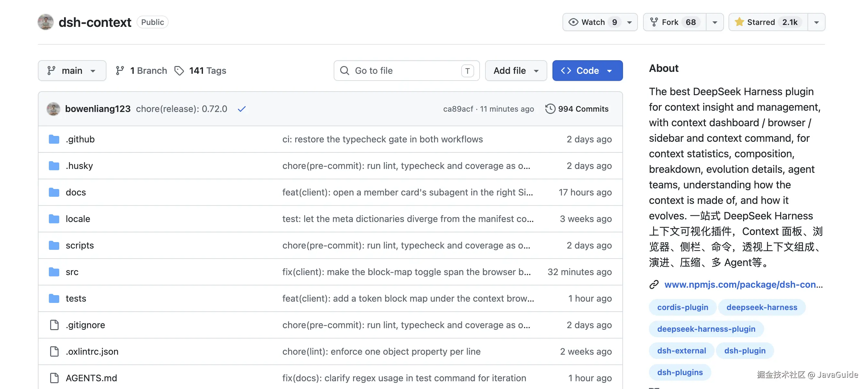This screenshot has width=868, height=389.
Task: Open the www.npmjs.com package link
Action: coord(743,284)
